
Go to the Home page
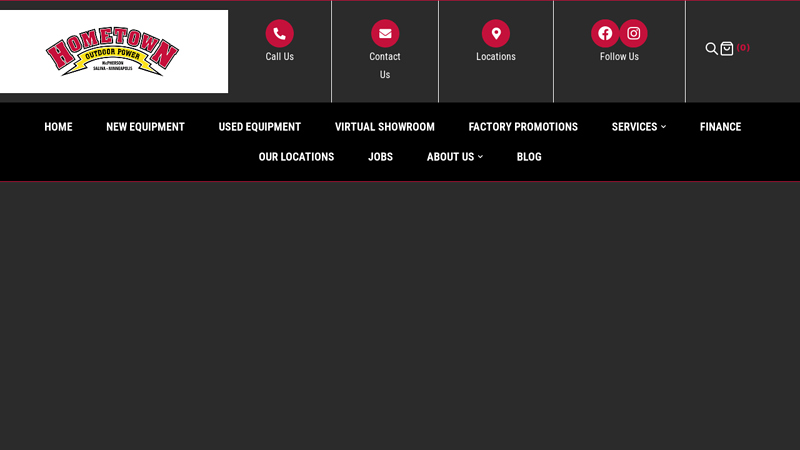(x=58, y=127)
